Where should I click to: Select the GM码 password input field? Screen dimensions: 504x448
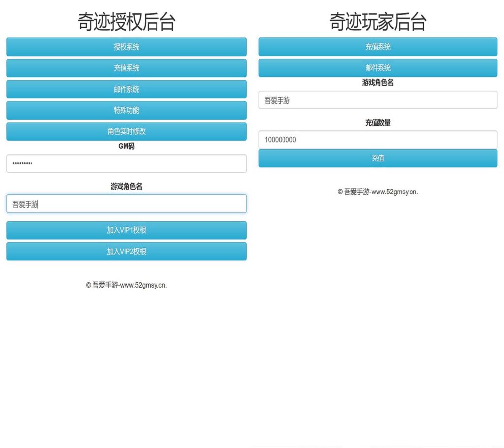pyautogui.click(x=126, y=163)
